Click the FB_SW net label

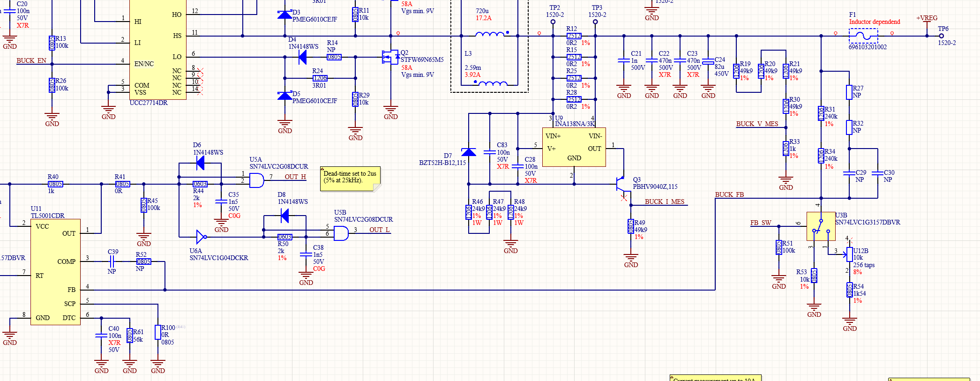tap(761, 223)
